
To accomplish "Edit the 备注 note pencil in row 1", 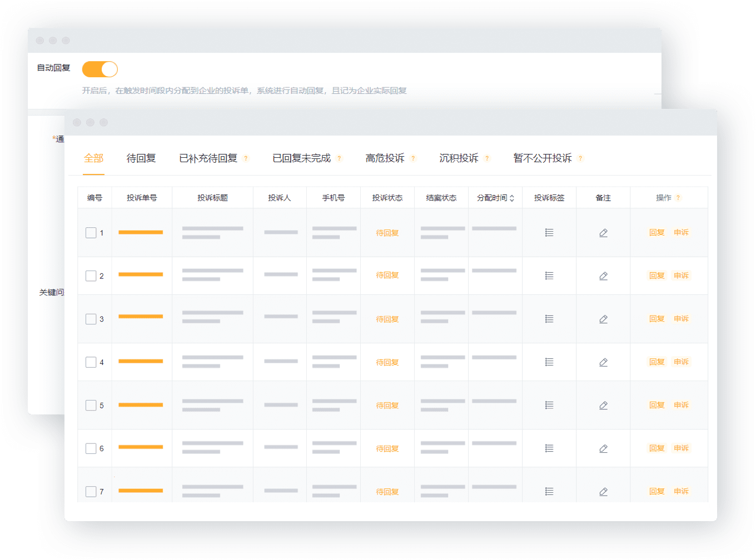I will pos(603,233).
